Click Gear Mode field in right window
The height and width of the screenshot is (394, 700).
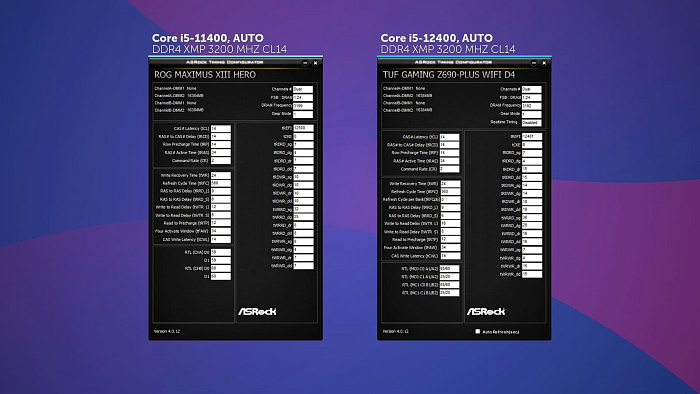[x=532, y=114]
